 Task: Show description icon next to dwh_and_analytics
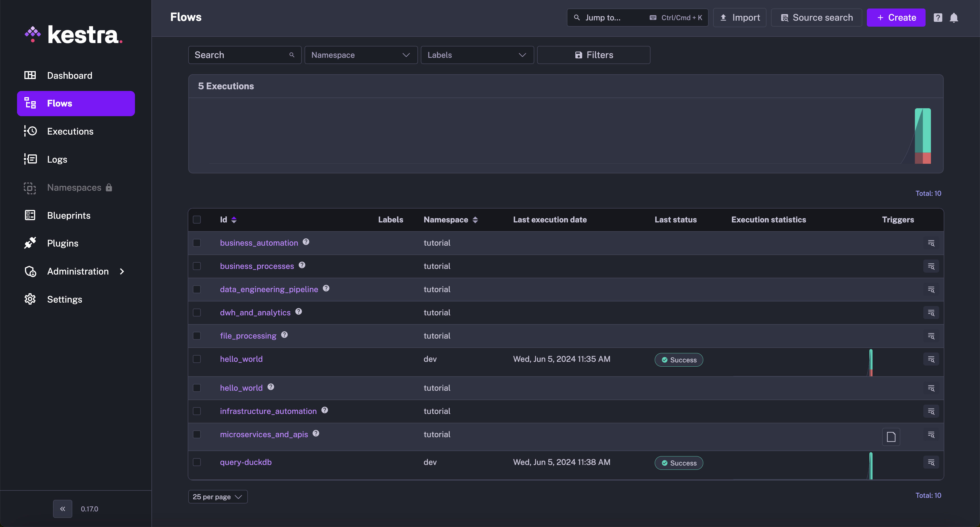tap(299, 311)
